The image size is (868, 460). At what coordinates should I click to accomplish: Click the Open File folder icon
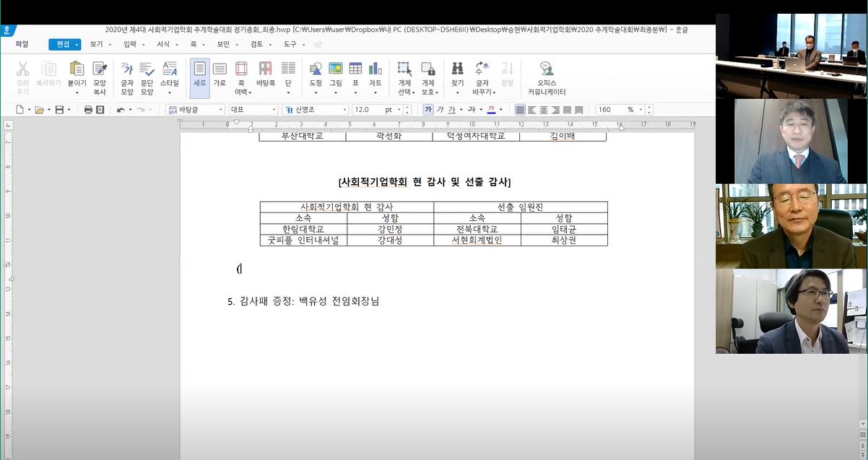coord(40,110)
